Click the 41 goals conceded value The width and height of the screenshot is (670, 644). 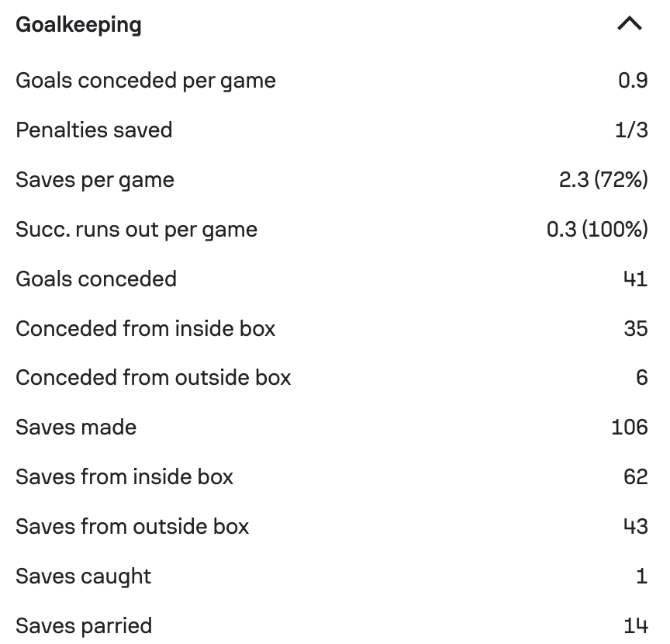[635, 279]
